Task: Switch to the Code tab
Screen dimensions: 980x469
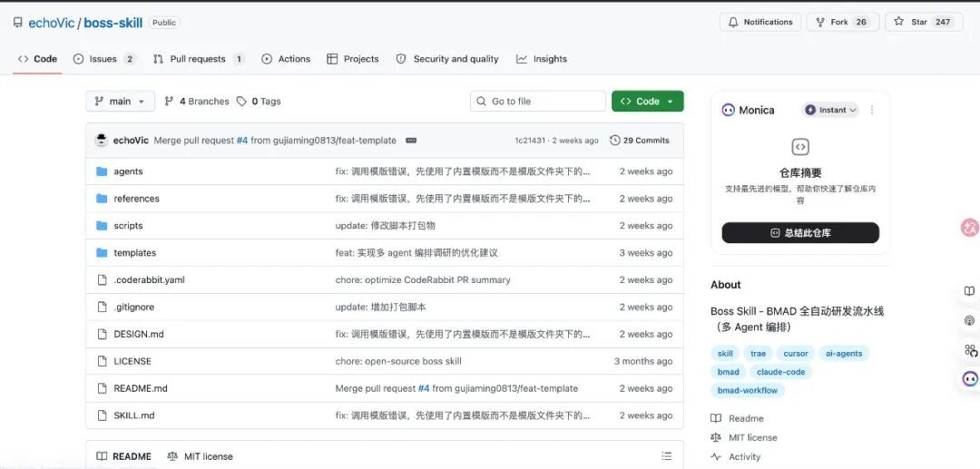Action: point(37,59)
